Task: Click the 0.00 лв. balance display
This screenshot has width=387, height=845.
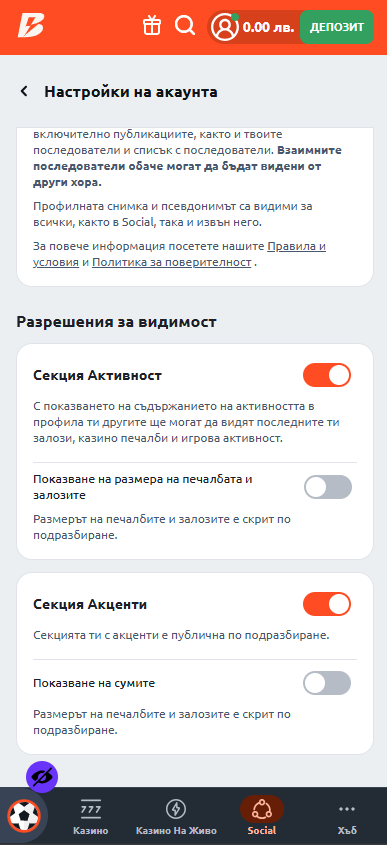Action: (x=268, y=27)
